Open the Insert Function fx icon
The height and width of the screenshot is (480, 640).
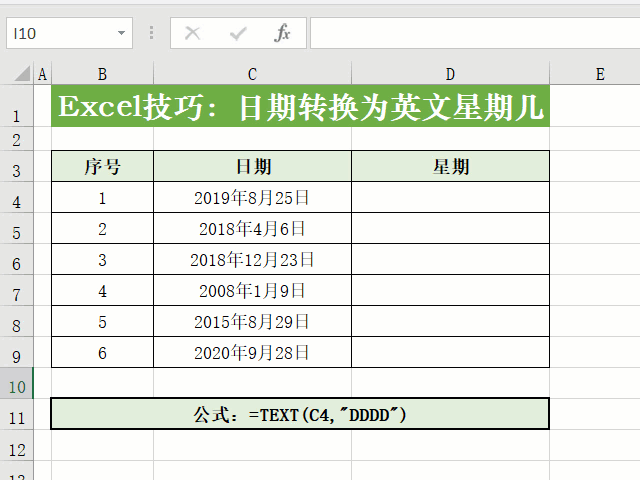(x=282, y=33)
